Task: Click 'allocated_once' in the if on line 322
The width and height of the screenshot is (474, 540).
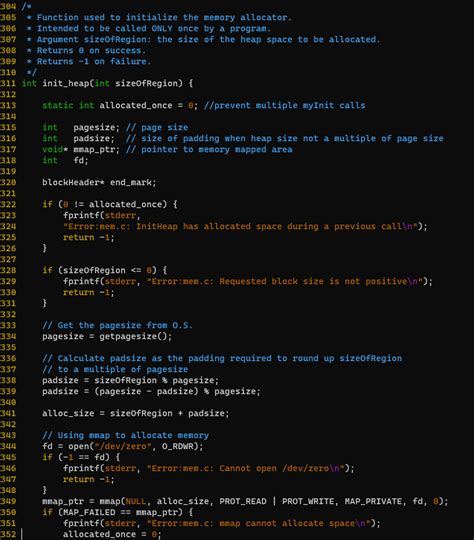Action: (125, 205)
